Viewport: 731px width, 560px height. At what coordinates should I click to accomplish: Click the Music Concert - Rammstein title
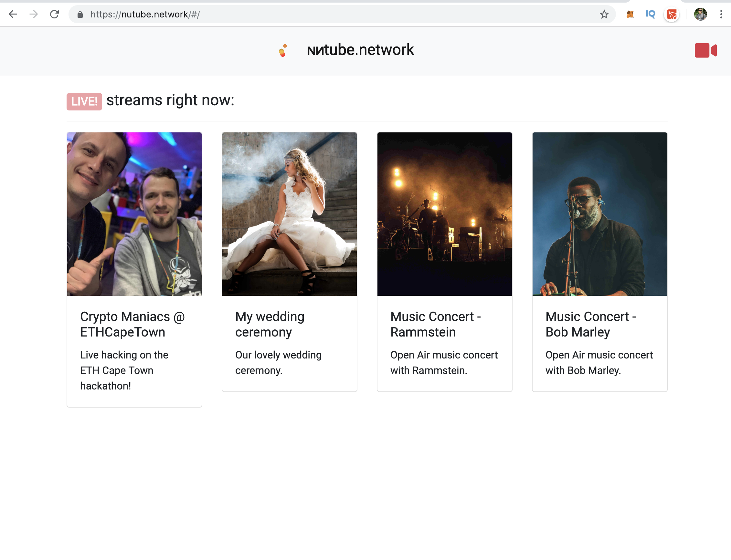pyautogui.click(x=435, y=324)
